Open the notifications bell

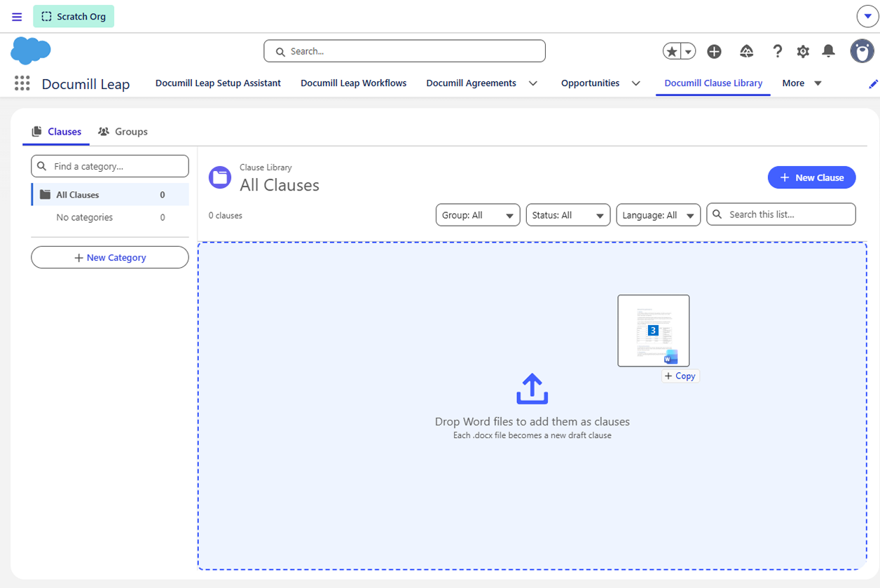828,51
